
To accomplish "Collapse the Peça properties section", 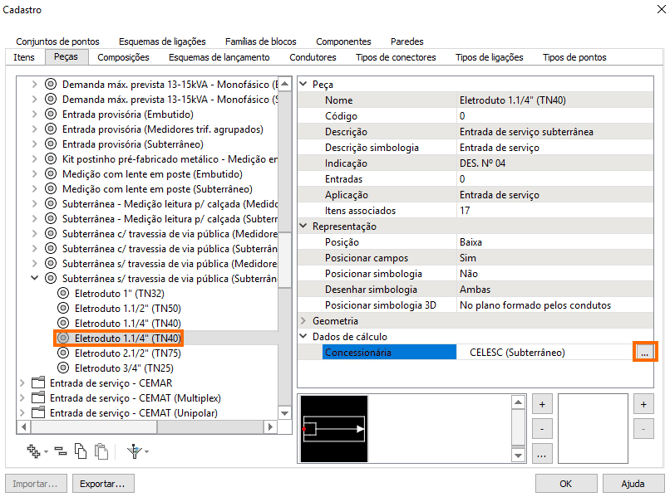I will click(305, 85).
